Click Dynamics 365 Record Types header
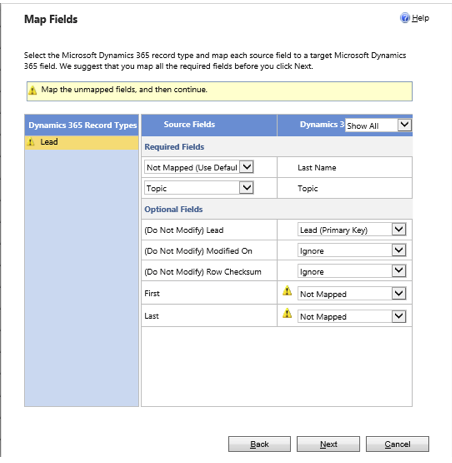Viewport: 452px width, 463px height. 82,125
